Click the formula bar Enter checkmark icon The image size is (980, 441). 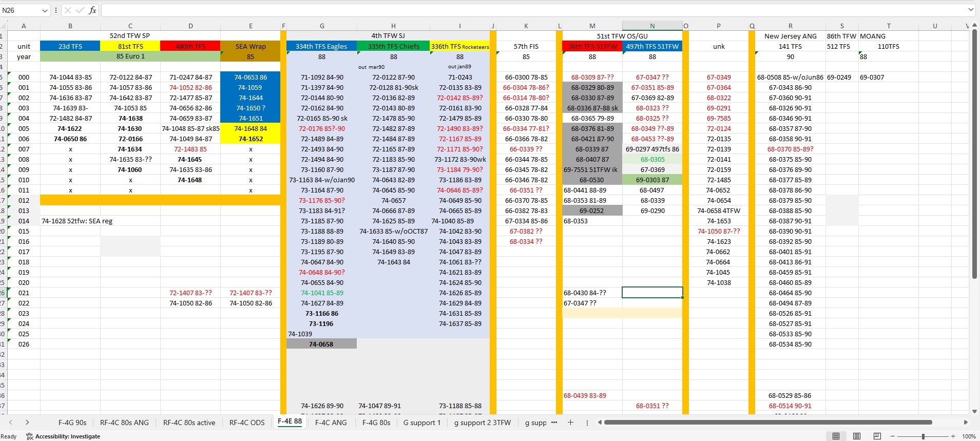pos(80,10)
